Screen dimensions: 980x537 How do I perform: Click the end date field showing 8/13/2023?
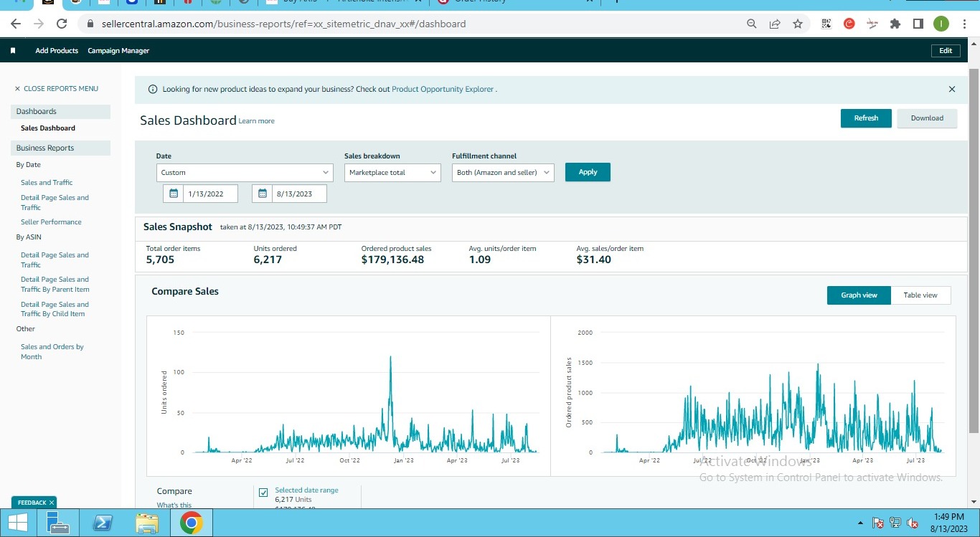(x=299, y=194)
